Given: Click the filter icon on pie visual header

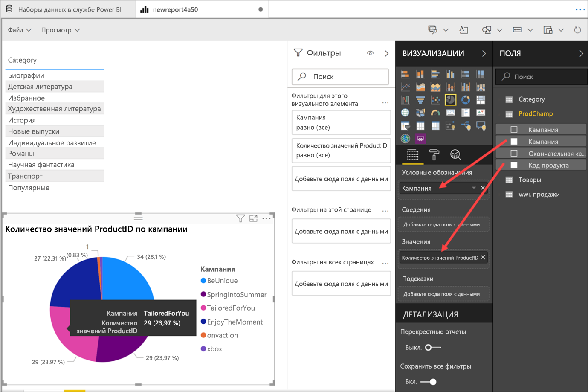Looking at the screenshot, I should pos(240,218).
